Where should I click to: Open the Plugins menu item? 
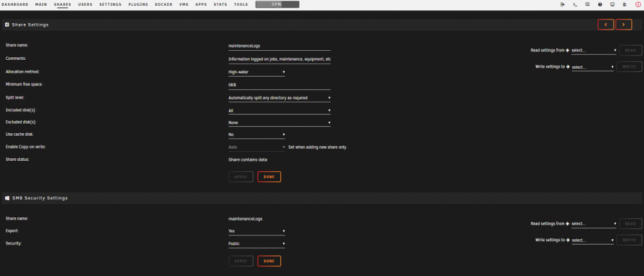[138, 5]
